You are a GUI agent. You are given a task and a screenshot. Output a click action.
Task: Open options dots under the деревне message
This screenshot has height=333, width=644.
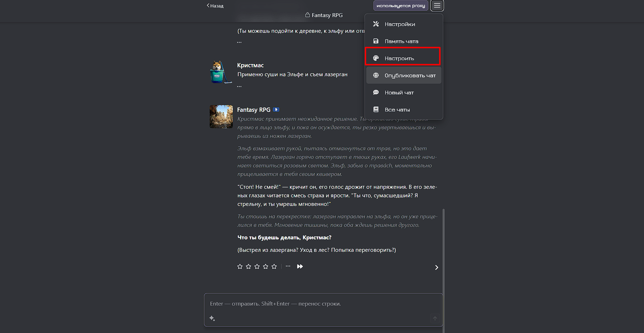[x=239, y=42]
